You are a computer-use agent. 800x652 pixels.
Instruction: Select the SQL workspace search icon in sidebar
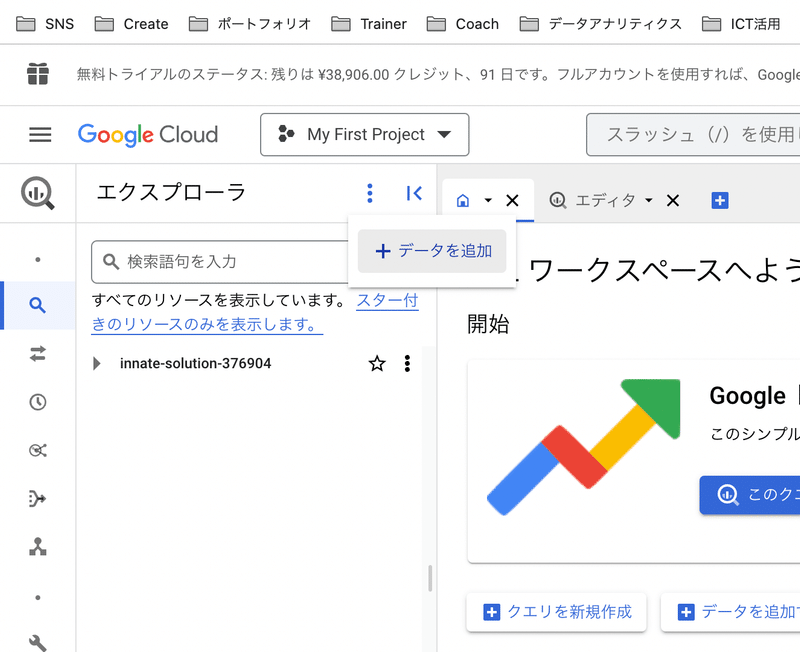click(38, 306)
